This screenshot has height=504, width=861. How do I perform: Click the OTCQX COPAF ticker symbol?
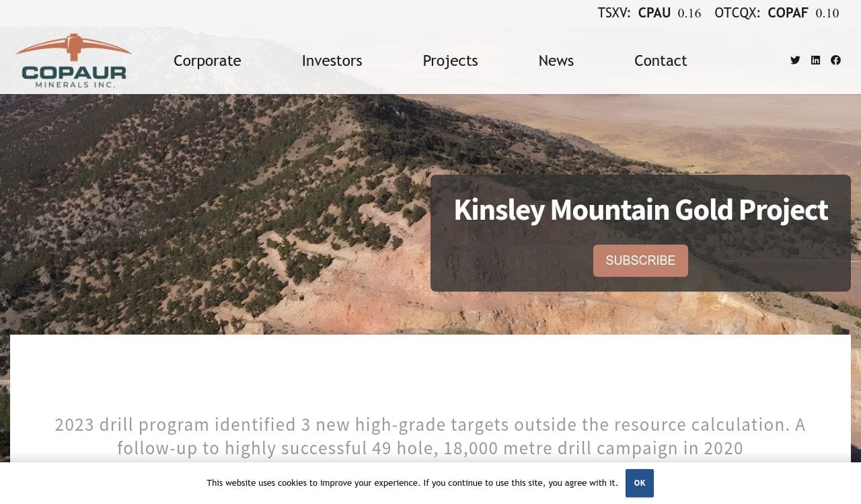click(x=788, y=13)
